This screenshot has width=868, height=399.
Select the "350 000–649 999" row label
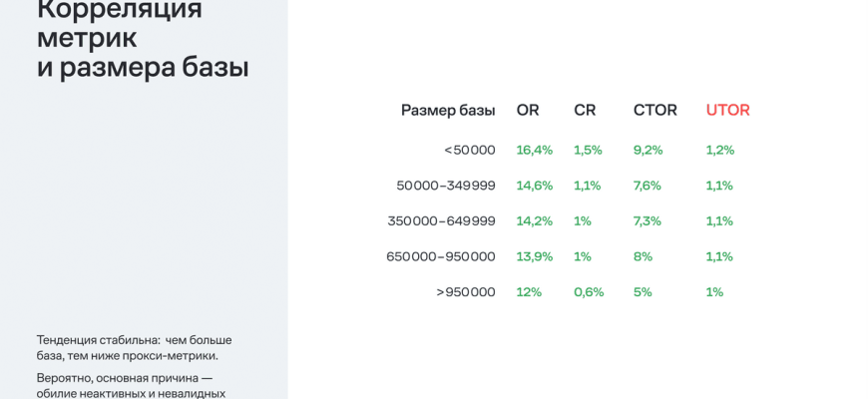[x=441, y=221]
